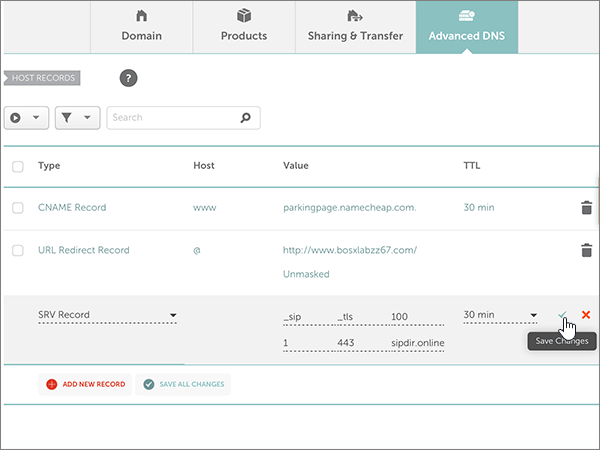Toggle the select-all header checkbox
This screenshot has width=600, height=450.
click(18, 166)
